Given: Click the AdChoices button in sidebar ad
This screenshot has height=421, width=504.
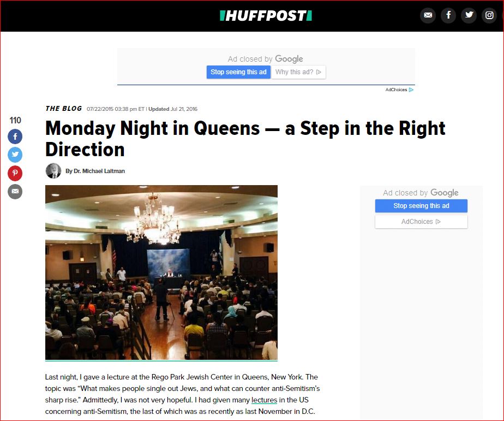Looking at the screenshot, I should (421, 222).
